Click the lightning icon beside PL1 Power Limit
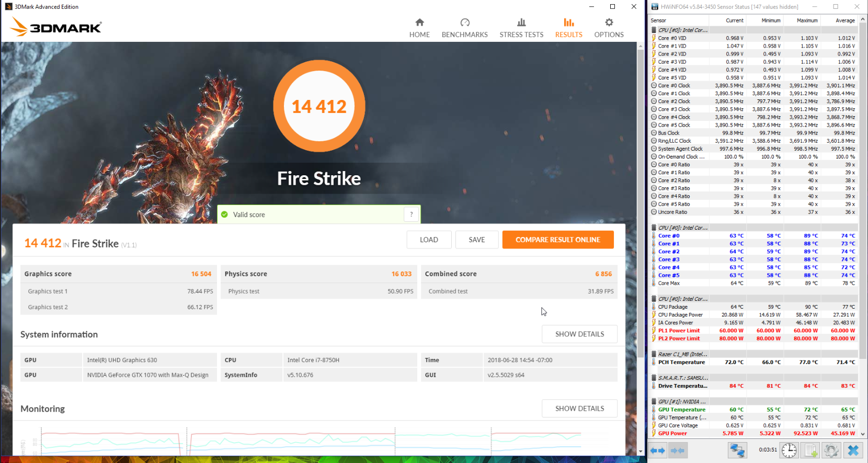The width and height of the screenshot is (868, 463). tap(654, 331)
